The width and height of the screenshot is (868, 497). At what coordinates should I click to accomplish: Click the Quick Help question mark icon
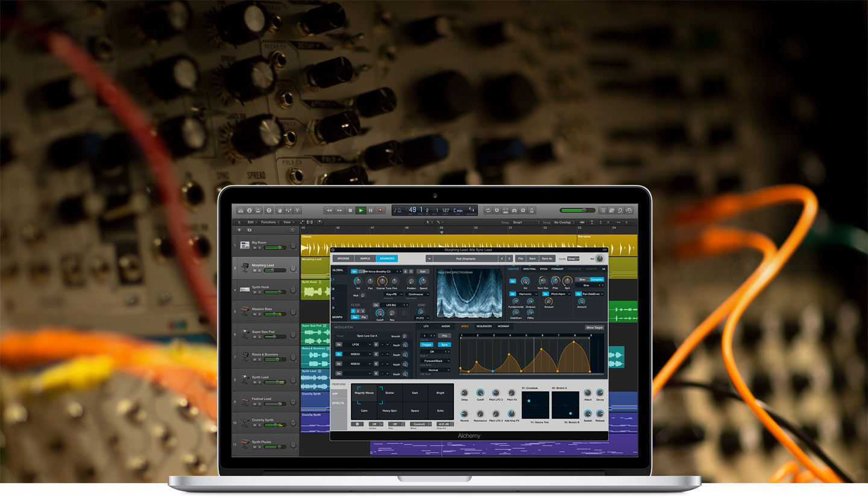pyautogui.click(x=269, y=210)
